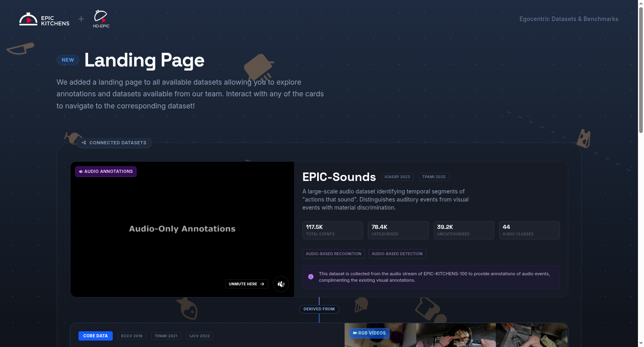This screenshot has width=644, height=347.
Task: Select the AUDIO-BASED DETECTION tag
Action: click(397, 254)
